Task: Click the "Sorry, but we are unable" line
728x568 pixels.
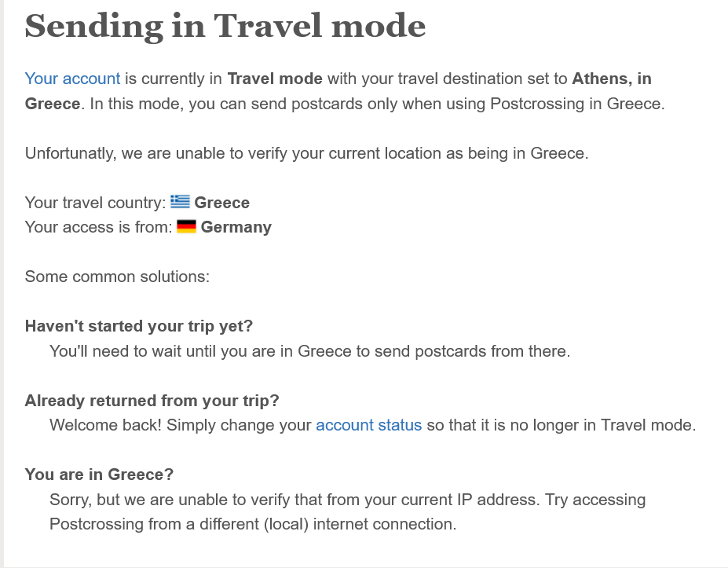Action: tap(347, 500)
